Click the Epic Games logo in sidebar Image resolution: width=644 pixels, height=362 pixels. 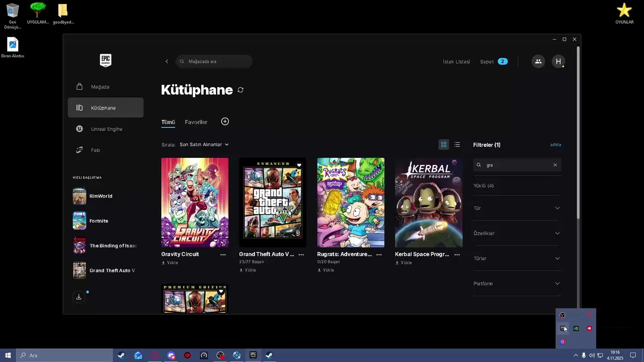coord(105,61)
